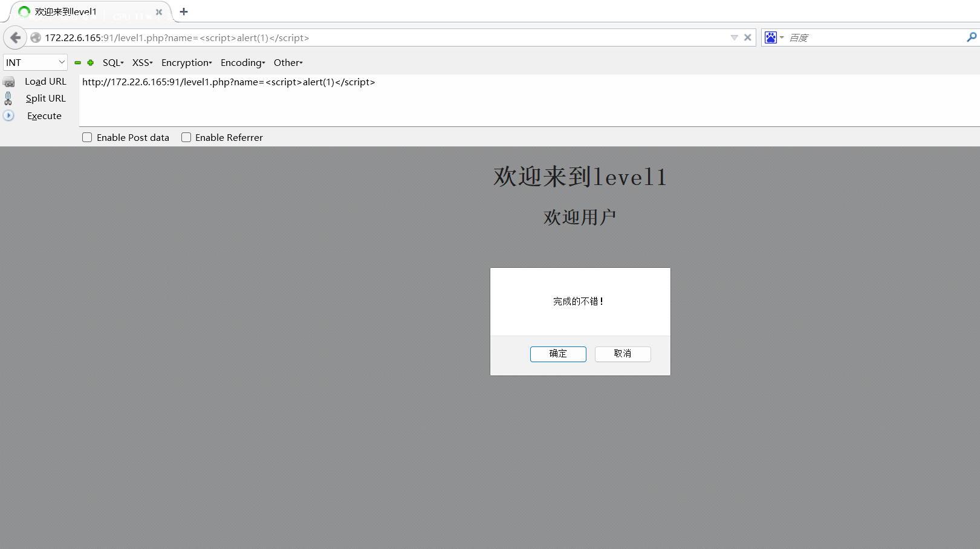The width and height of the screenshot is (980, 549).
Task: Cancel the dialog with 取消 button
Action: 623,354
